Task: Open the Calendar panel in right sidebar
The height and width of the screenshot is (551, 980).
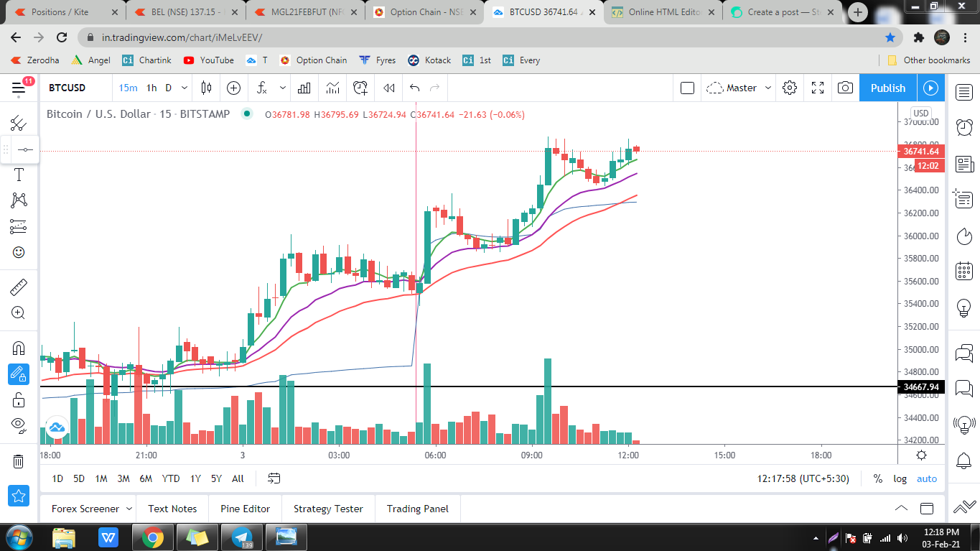Action: coord(964,272)
